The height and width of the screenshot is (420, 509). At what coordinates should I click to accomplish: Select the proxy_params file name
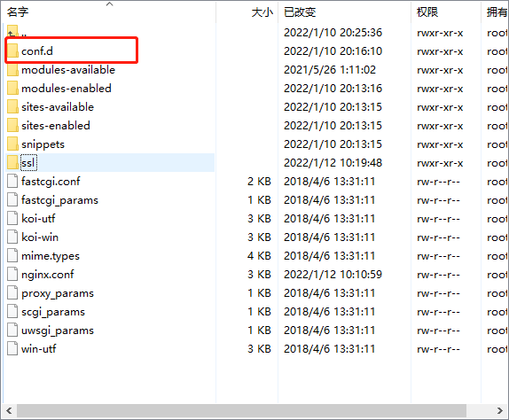[58, 293]
